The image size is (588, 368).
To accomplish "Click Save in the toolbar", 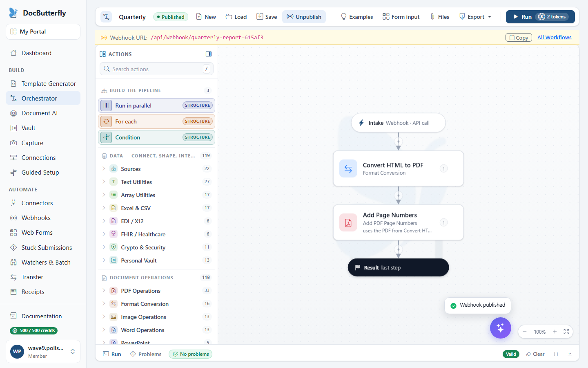I will click(x=267, y=17).
